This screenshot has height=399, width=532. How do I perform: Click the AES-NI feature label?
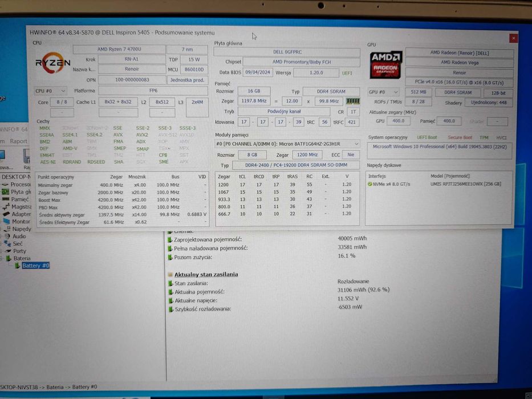click(48, 162)
